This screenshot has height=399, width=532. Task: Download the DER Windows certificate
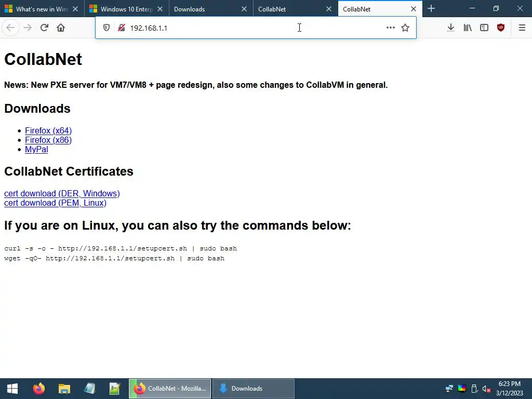62,193
